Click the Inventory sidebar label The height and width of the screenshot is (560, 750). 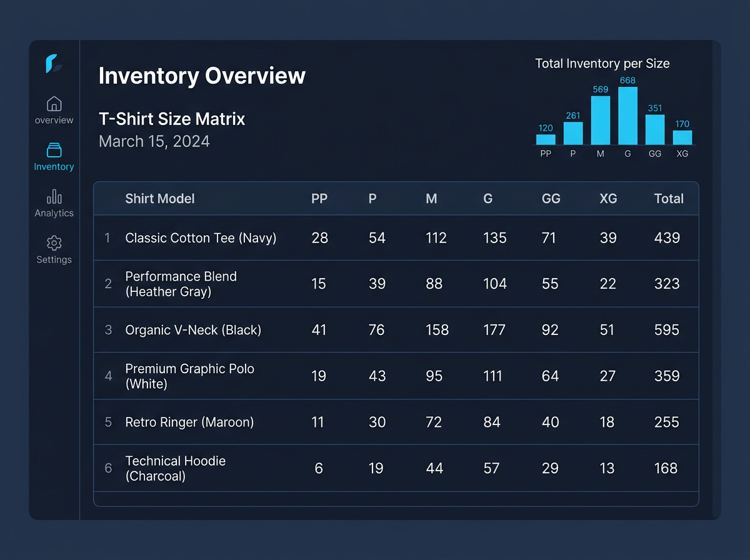(54, 167)
